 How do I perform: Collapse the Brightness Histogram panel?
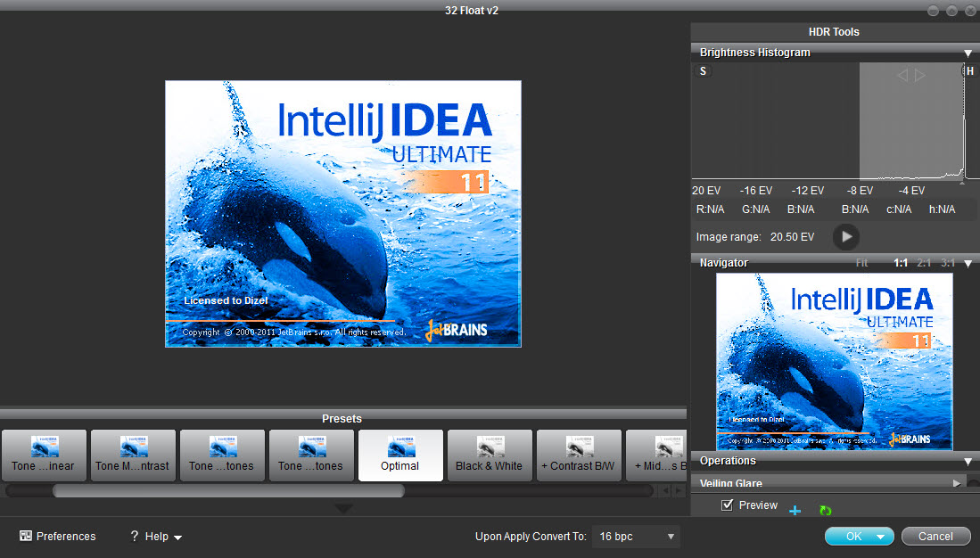click(968, 53)
